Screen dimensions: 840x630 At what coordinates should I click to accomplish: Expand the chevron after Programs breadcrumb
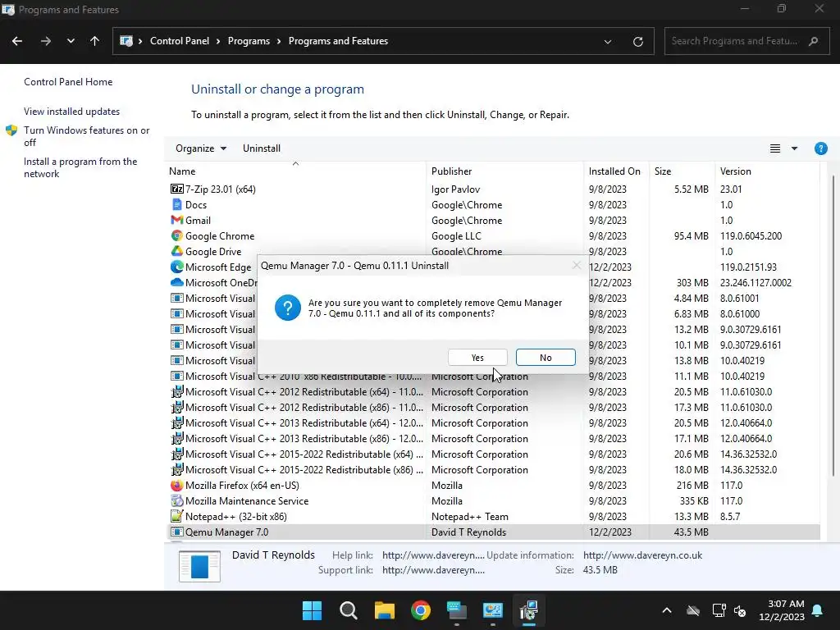point(279,41)
